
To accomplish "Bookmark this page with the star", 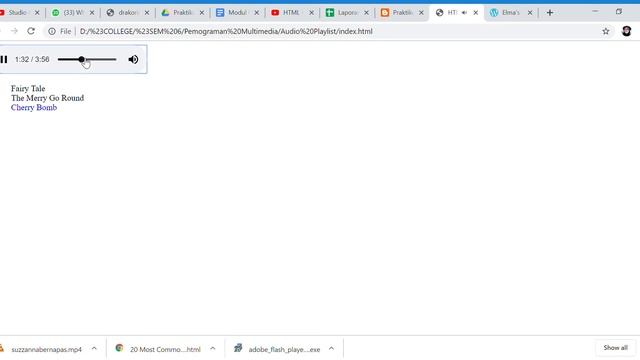I will (606, 31).
